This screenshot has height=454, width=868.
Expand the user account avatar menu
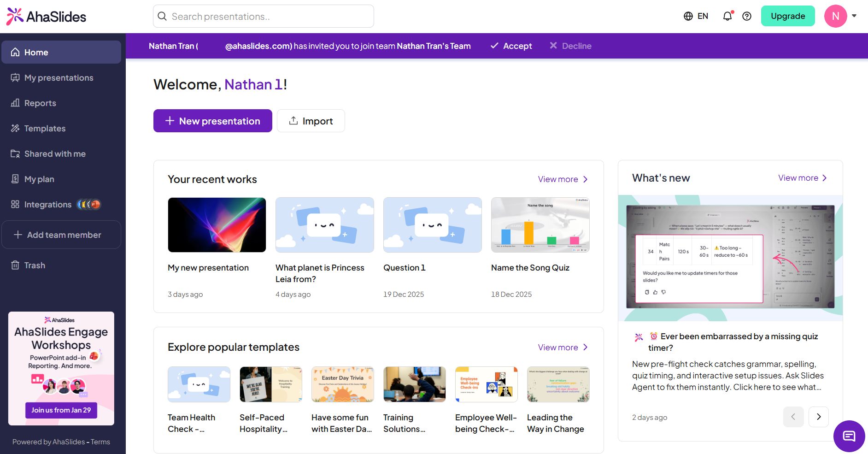(840, 16)
